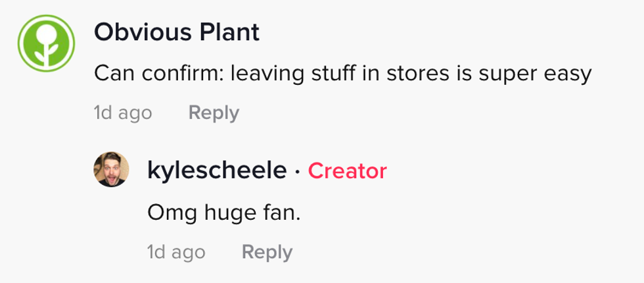Image resolution: width=644 pixels, height=283 pixels.
Task: Open the Obvious Plant username link
Action: [176, 32]
